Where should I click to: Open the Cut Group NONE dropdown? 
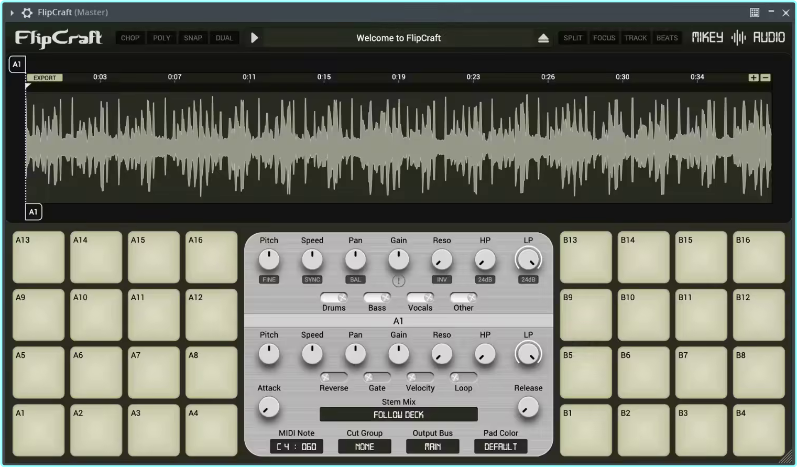(364, 447)
